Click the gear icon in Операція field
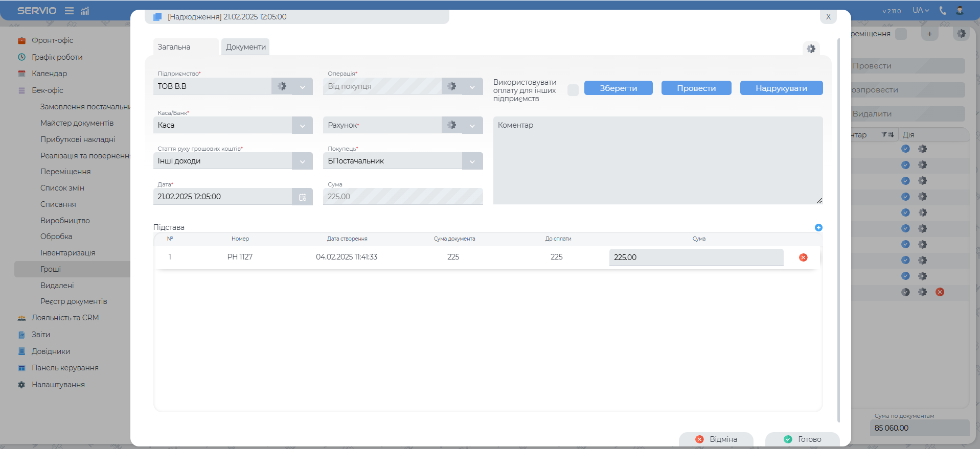This screenshot has width=980, height=449. pos(451,86)
